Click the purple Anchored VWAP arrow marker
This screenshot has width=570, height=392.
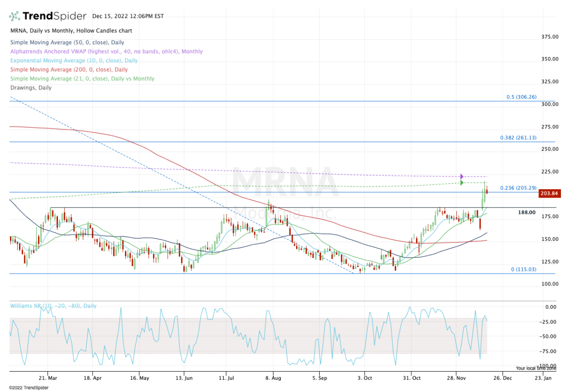(x=461, y=177)
